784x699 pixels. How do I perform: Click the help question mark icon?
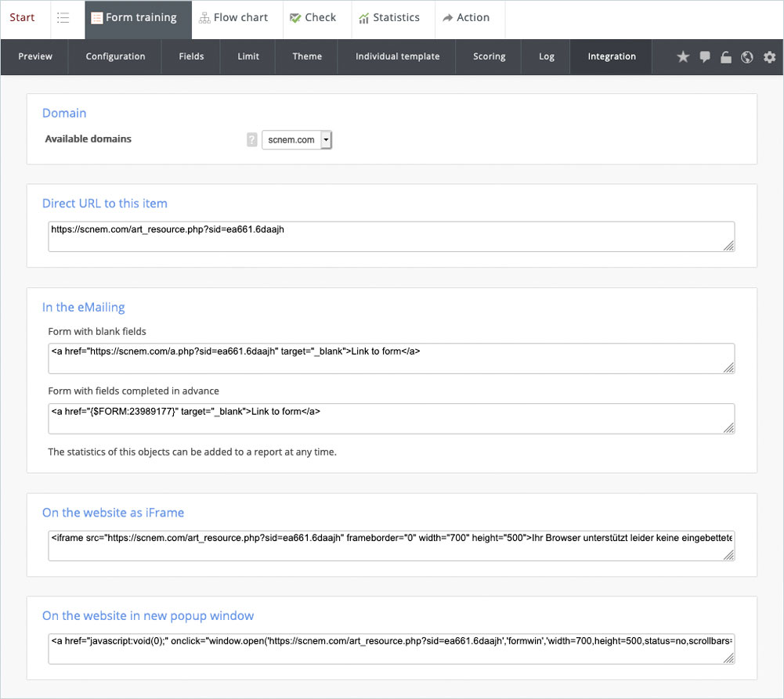pyautogui.click(x=251, y=140)
